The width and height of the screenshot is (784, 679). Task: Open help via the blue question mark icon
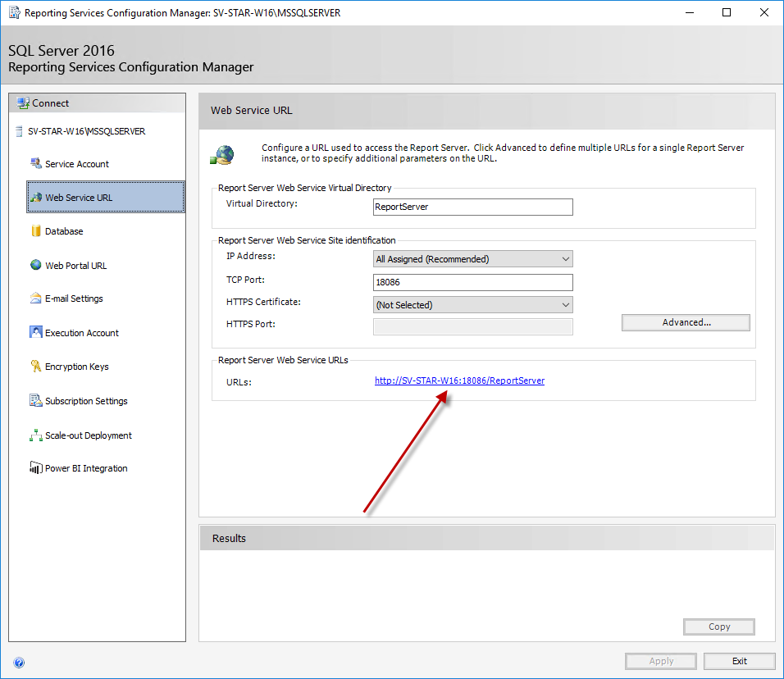click(x=19, y=663)
